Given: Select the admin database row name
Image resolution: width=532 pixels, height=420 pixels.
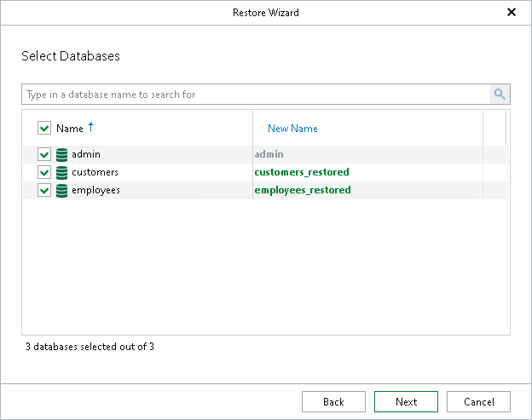Looking at the screenshot, I should point(86,154).
